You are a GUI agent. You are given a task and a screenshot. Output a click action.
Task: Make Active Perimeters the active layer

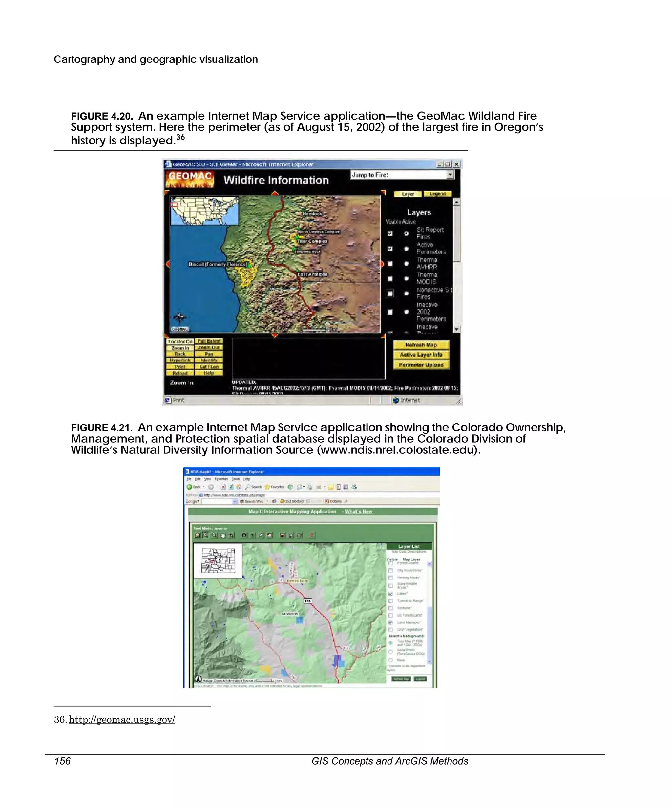coord(406,249)
